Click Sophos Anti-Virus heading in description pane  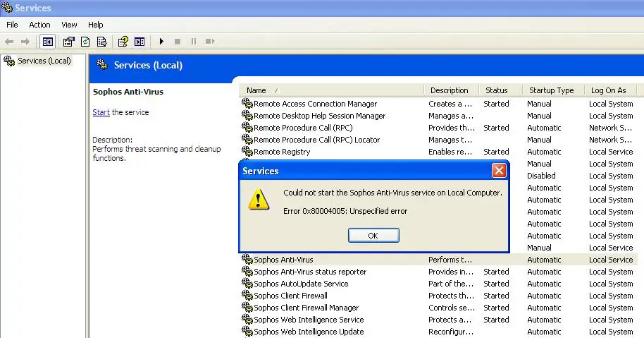tap(128, 92)
